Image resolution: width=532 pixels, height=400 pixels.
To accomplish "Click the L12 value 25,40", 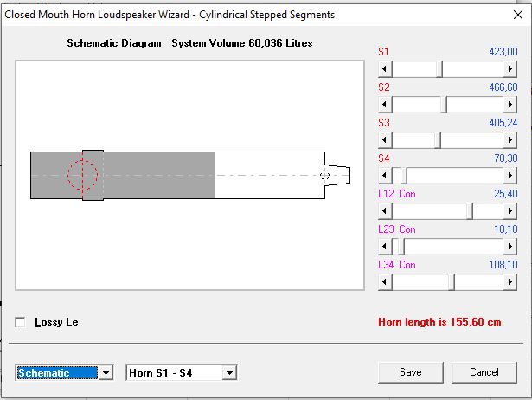I will point(505,194).
